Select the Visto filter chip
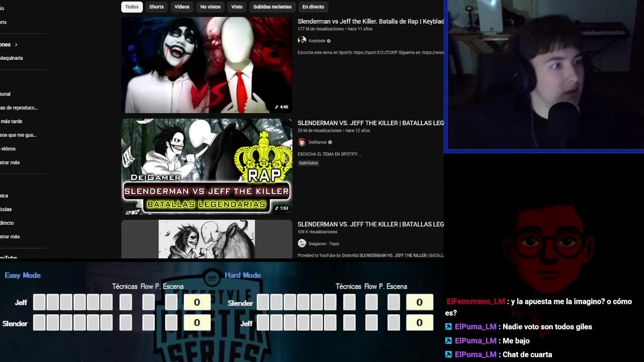 click(x=237, y=7)
